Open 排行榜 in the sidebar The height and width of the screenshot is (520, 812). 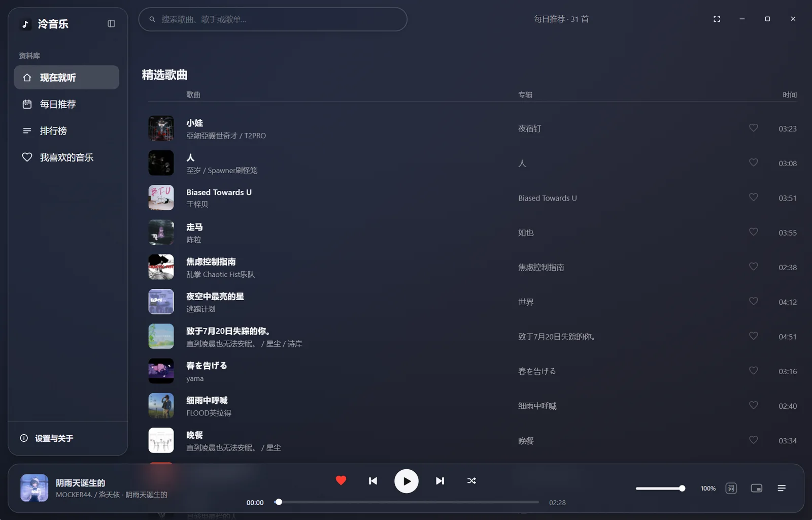(x=66, y=131)
